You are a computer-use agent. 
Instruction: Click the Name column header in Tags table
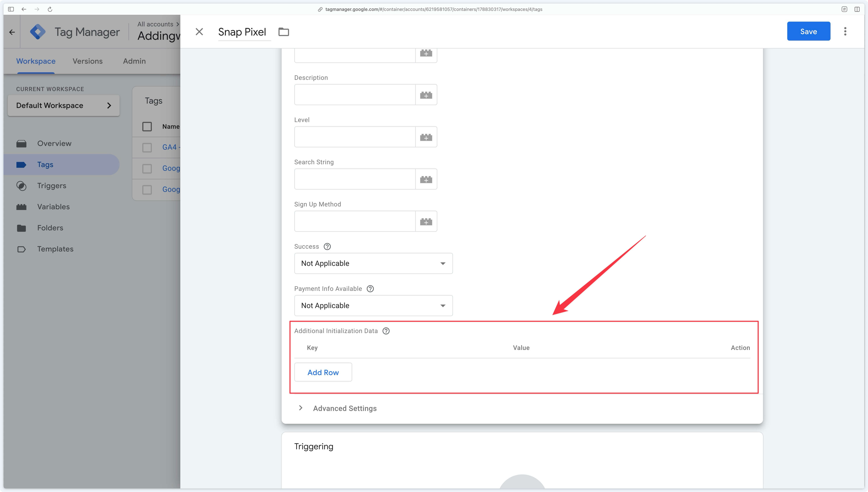point(171,127)
